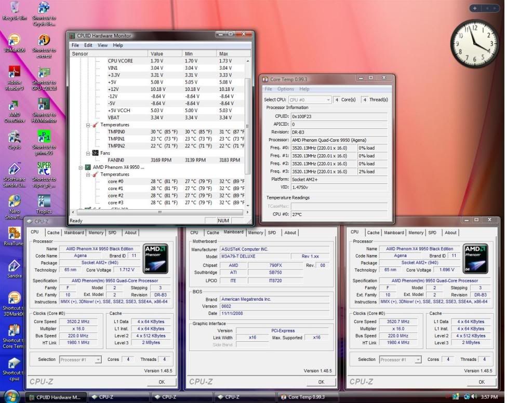532x403 pixels.
Task: Open View menu in CPUID Hardware Monitor
Action: pos(102,45)
